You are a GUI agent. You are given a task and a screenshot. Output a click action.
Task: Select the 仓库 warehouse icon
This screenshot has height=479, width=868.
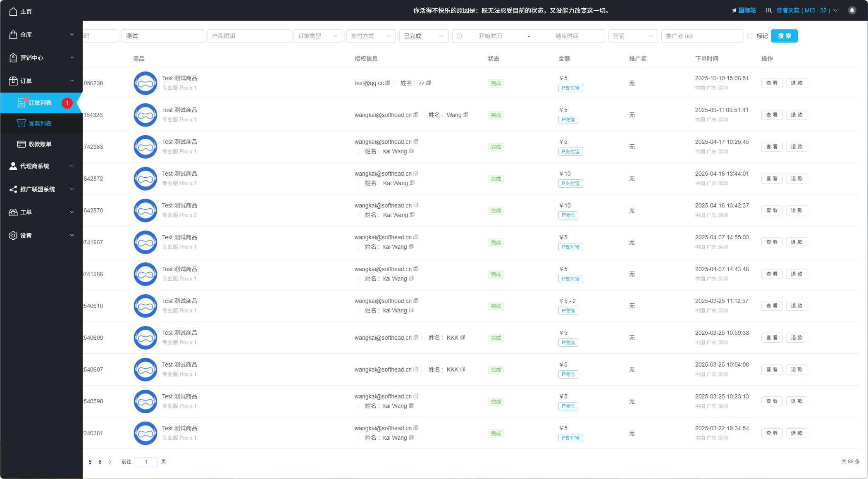[13, 35]
